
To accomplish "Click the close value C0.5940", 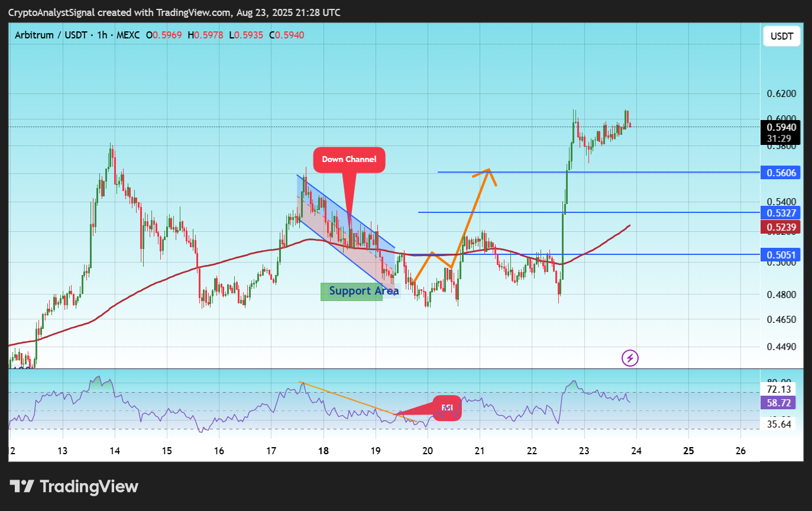I will [286, 35].
